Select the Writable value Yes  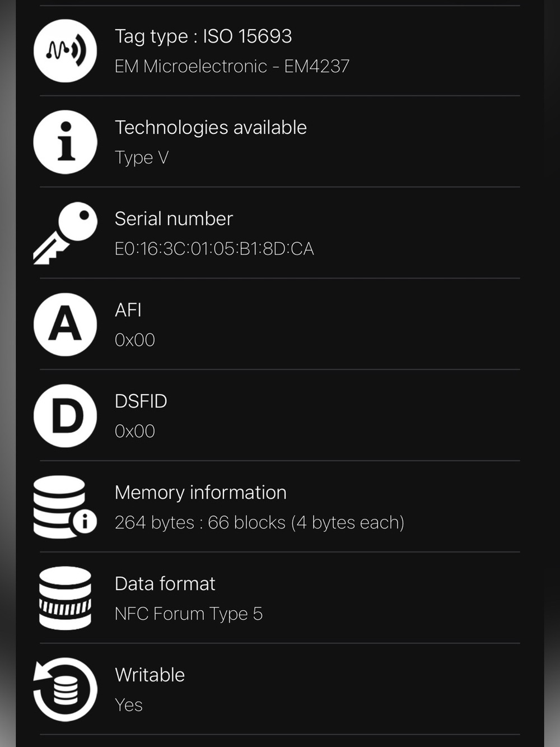click(x=129, y=705)
